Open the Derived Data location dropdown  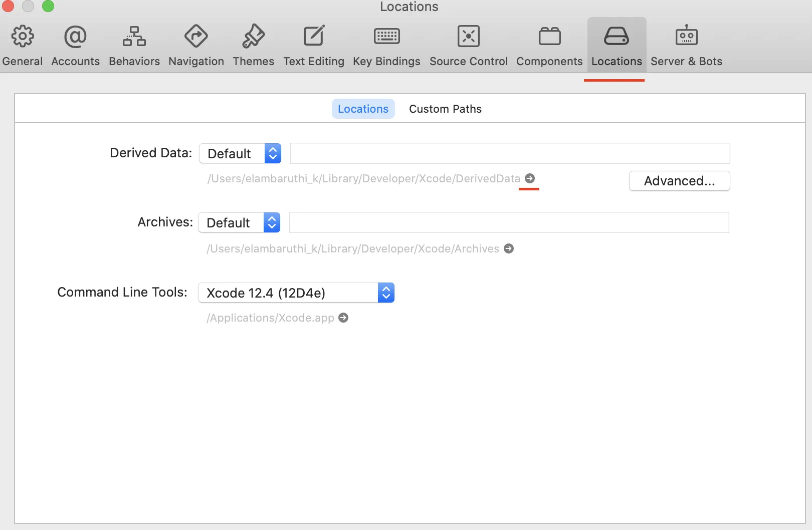click(240, 153)
